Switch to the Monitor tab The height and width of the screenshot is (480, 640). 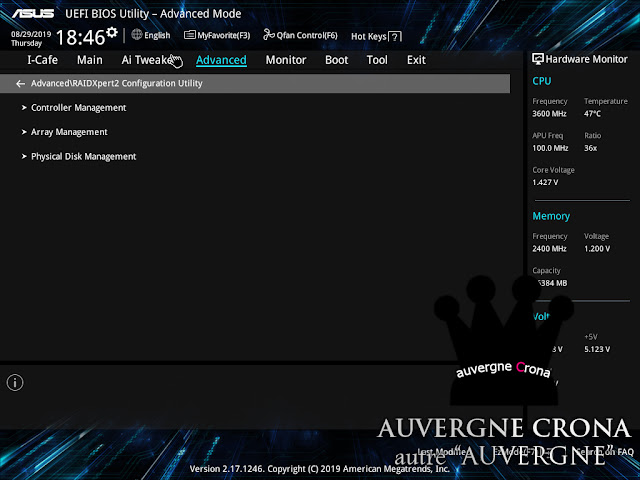[x=286, y=60]
